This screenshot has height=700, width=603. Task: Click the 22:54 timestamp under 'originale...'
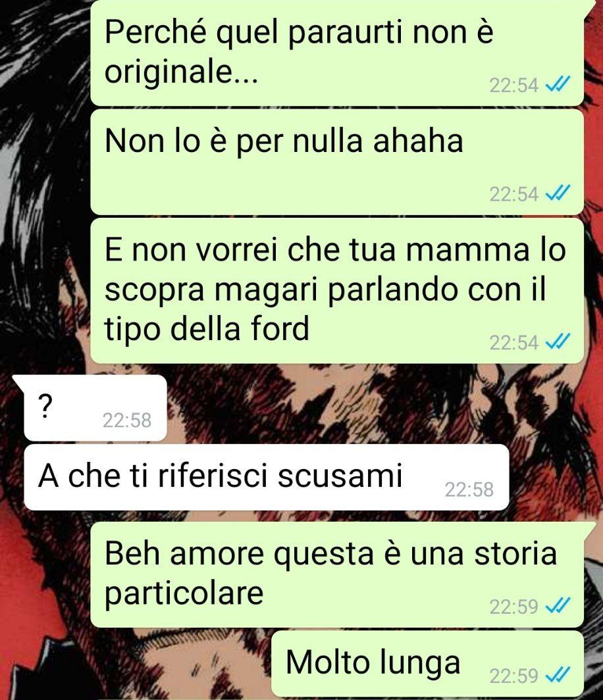click(x=513, y=85)
